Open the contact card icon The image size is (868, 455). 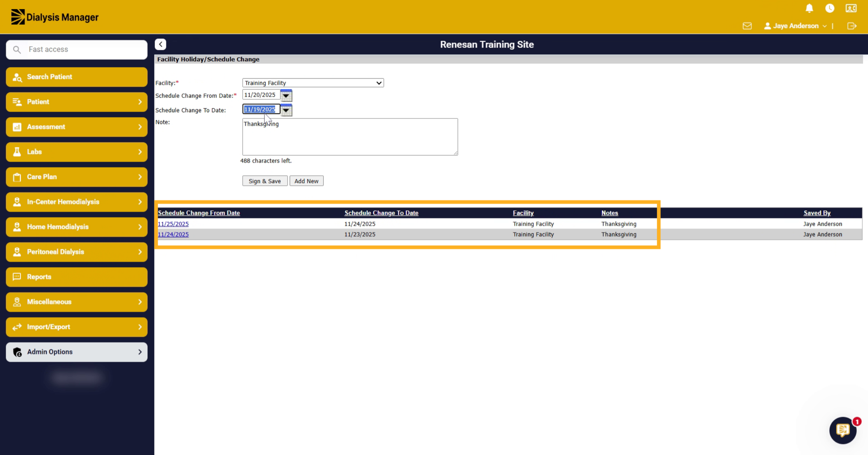point(851,8)
